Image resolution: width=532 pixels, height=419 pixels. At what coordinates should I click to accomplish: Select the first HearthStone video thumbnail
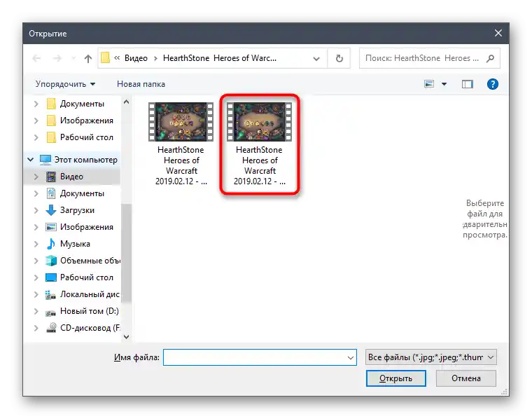(x=181, y=121)
